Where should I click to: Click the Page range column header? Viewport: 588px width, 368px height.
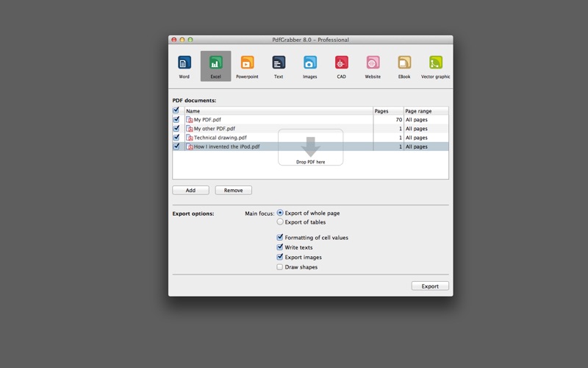coord(426,111)
